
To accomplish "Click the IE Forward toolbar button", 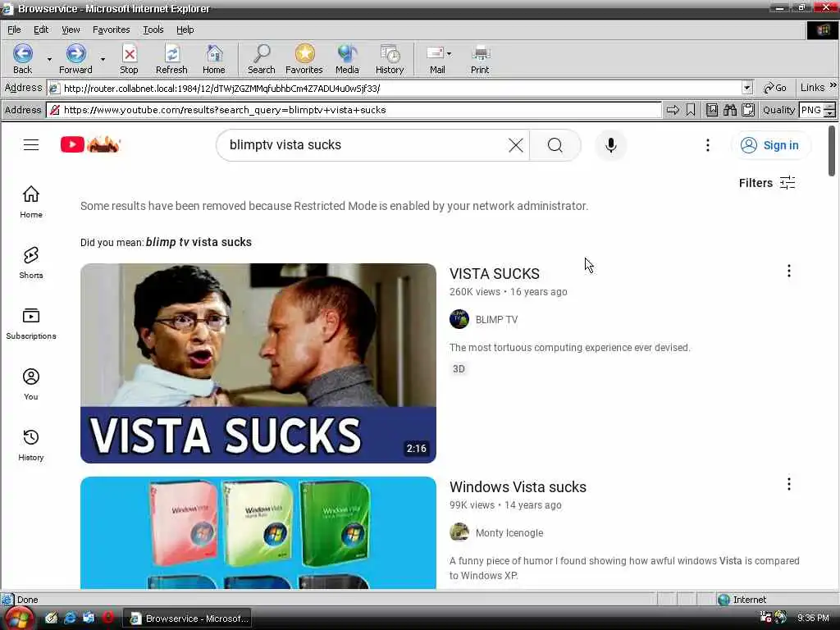I will point(75,59).
